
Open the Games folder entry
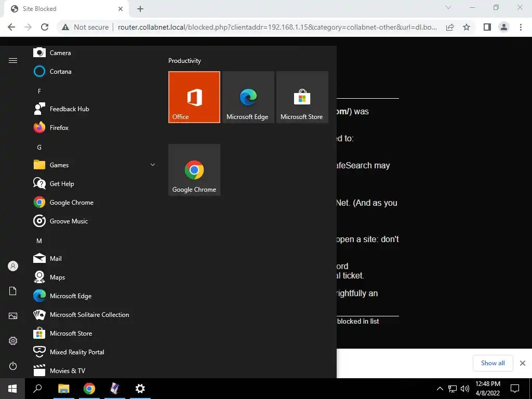tap(95, 165)
